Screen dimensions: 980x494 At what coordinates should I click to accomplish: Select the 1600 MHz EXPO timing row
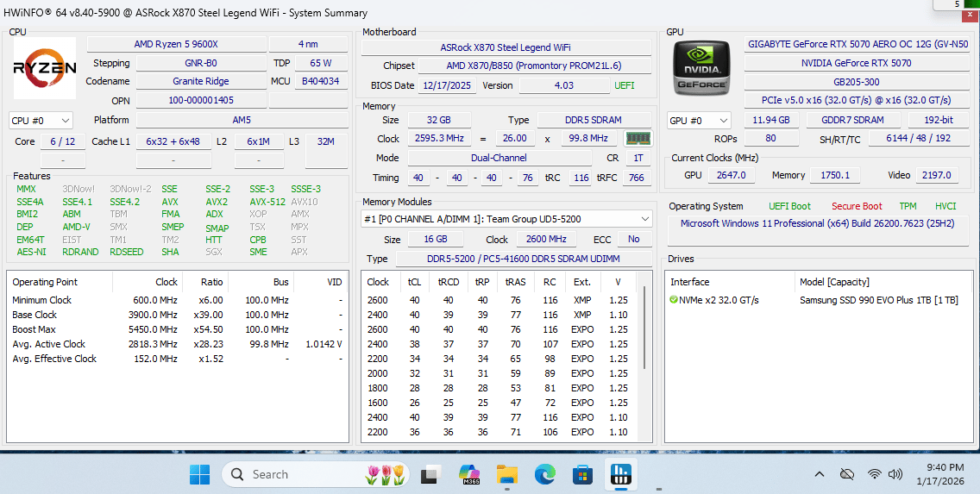click(500, 403)
